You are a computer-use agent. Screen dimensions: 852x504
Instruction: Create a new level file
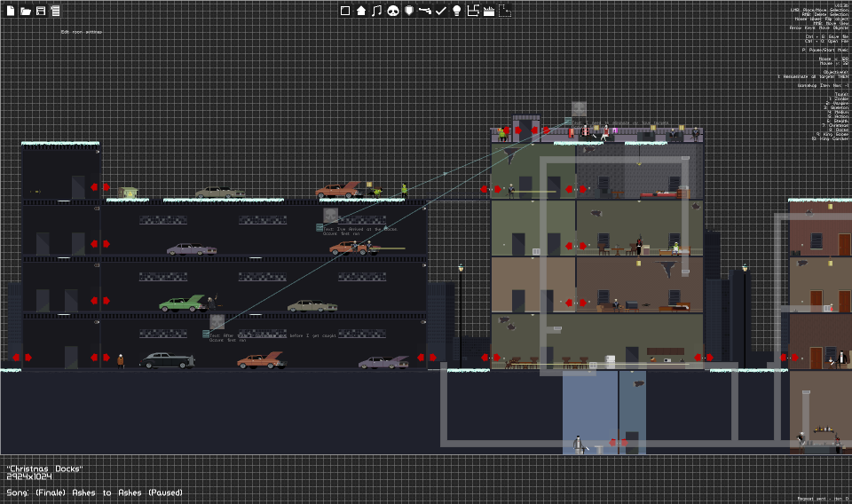coord(11,11)
